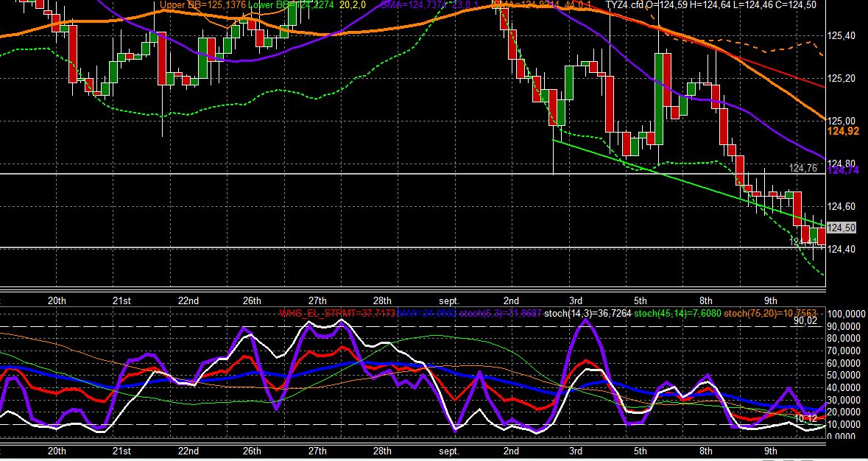Image resolution: width=868 pixels, height=461 pixels.
Task: Click the Lower BB=124,2274 legend label
Action: pyautogui.click(x=290, y=5)
